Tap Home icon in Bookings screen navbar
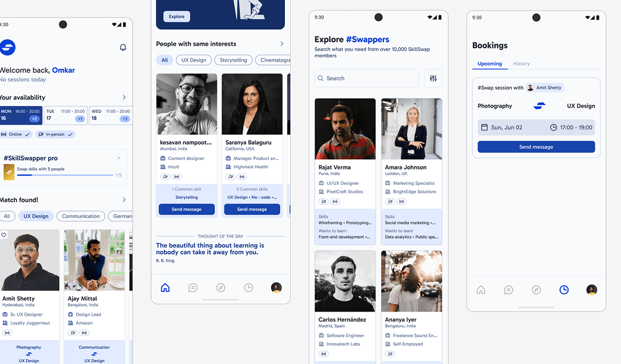The height and width of the screenshot is (364, 621). click(x=481, y=290)
